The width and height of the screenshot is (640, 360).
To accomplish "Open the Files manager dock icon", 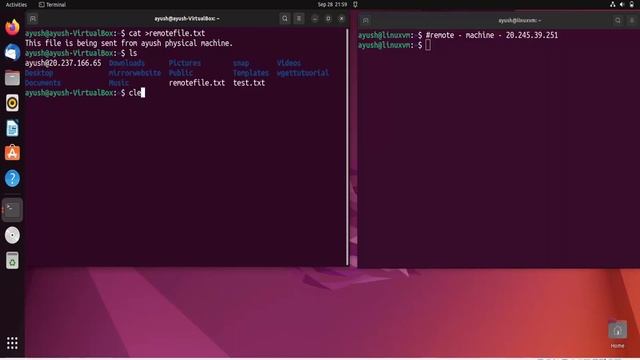I will 12,78.
